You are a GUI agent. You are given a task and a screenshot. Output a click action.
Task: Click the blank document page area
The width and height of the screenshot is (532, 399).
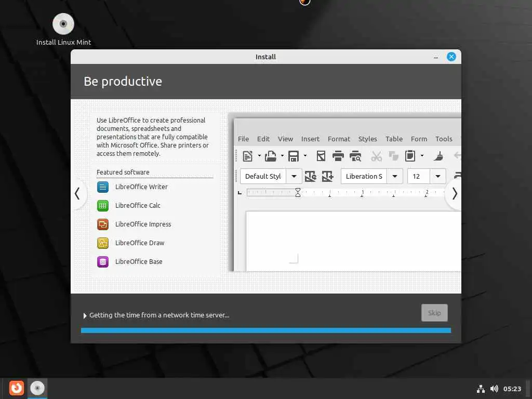click(x=353, y=241)
